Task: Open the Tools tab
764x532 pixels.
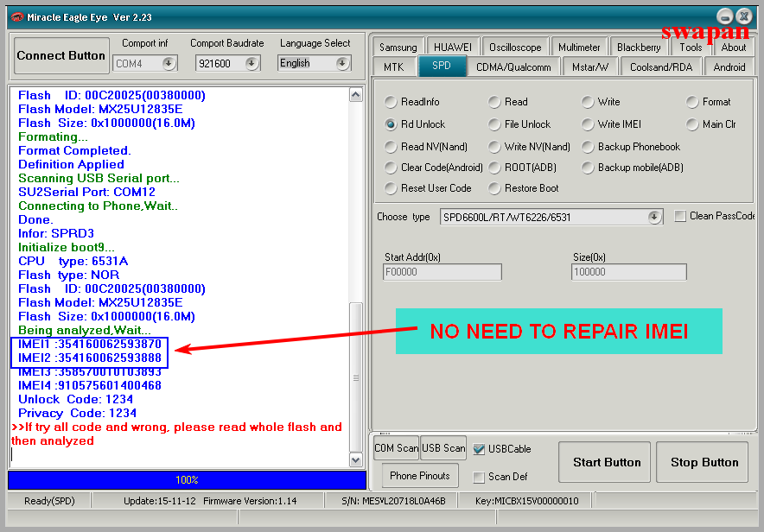Action: click(x=691, y=47)
